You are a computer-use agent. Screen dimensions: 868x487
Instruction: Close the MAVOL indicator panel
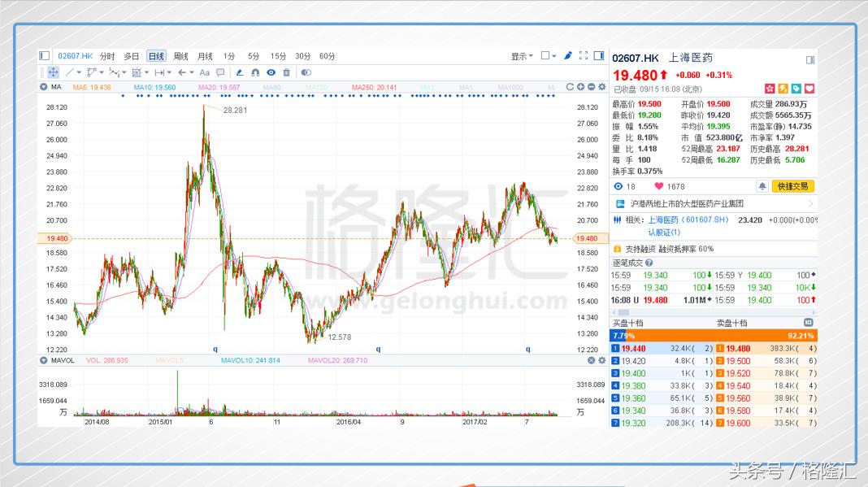pyautogui.click(x=591, y=360)
